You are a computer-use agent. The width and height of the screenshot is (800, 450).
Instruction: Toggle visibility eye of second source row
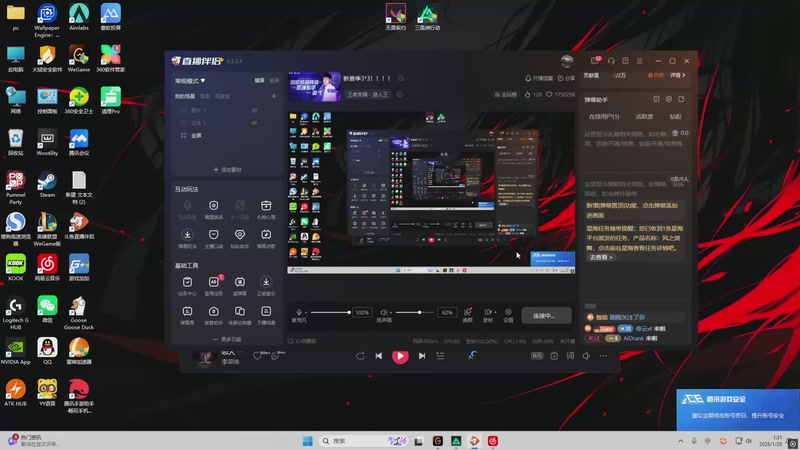pos(254,123)
